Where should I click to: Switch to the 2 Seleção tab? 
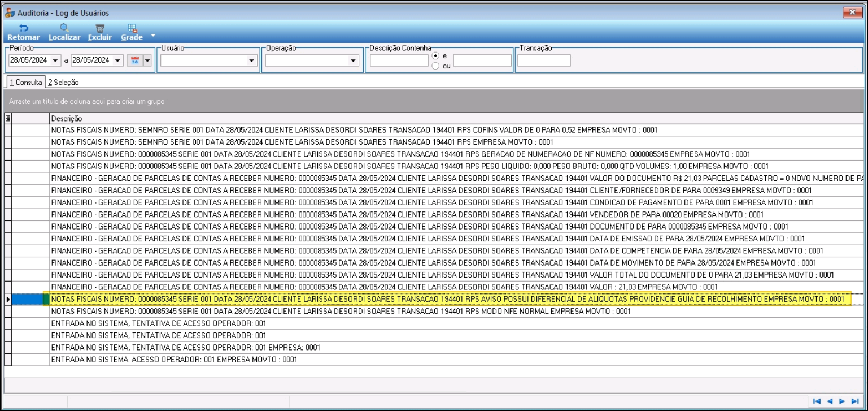click(63, 83)
